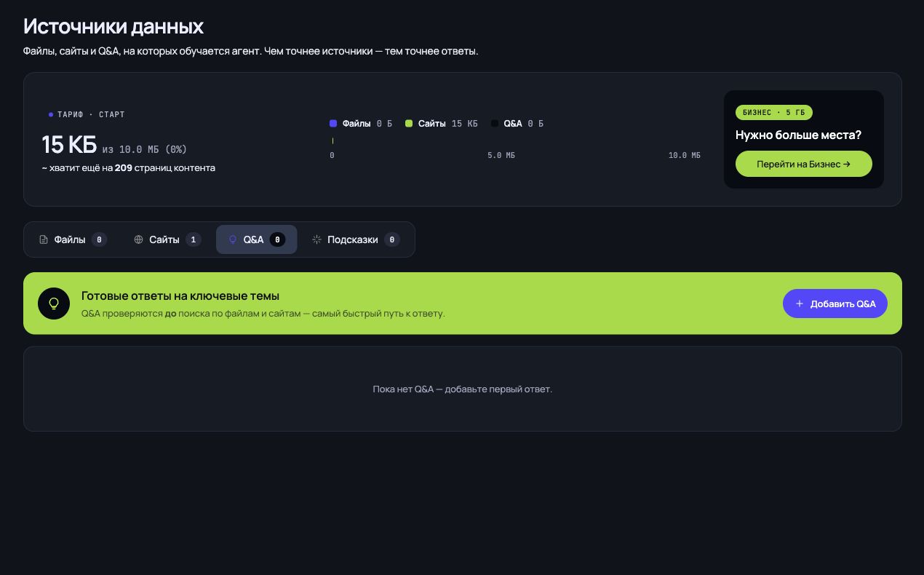Image resolution: width=924 pixels, height=575 pixels.
Task: Click the purple Файлы legend dot
Action: click(333, 124)
